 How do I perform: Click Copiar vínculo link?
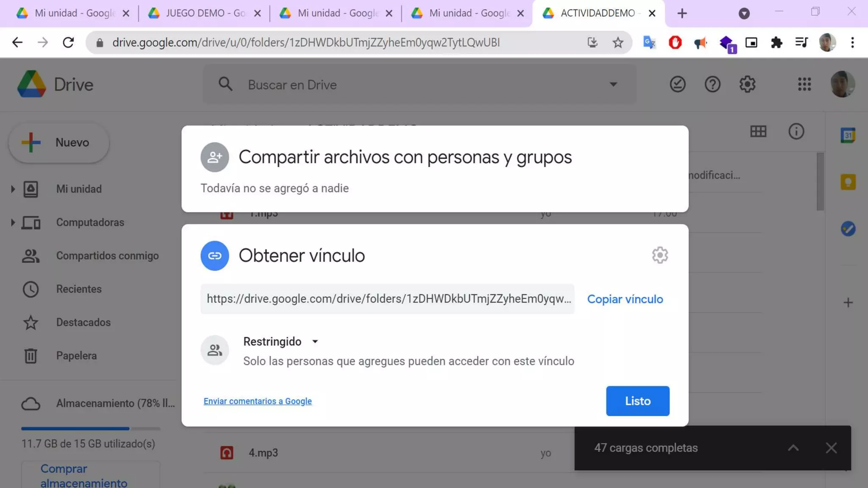(625, 299)
